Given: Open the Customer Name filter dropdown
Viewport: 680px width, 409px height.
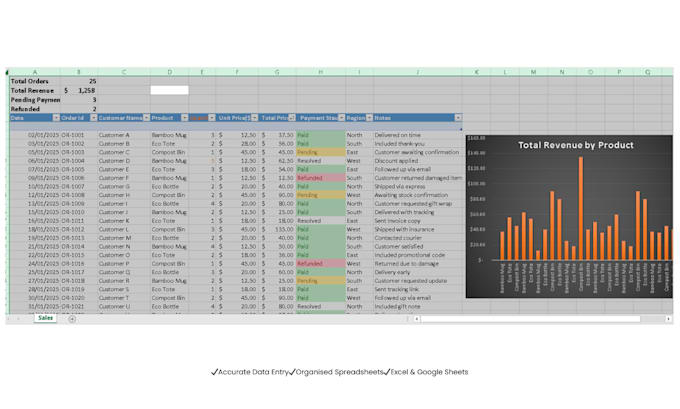Looking at the screenshot, I should coord(146,118).
